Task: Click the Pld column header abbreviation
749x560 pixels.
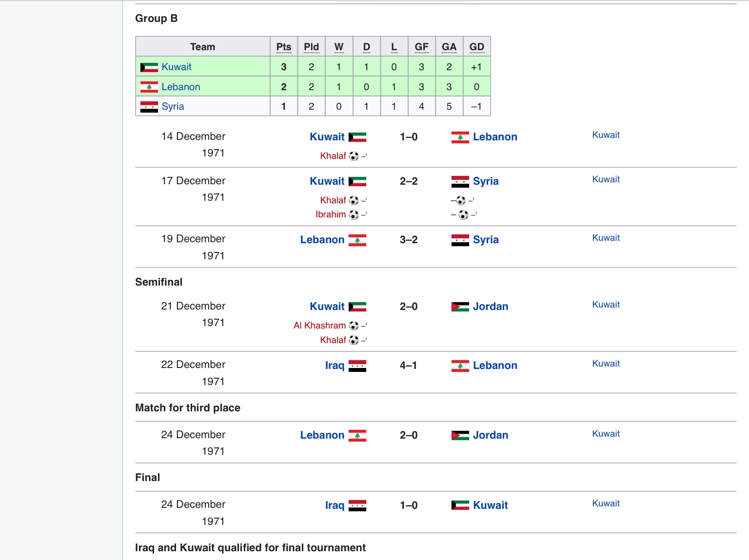Action: tap(311, 47)
